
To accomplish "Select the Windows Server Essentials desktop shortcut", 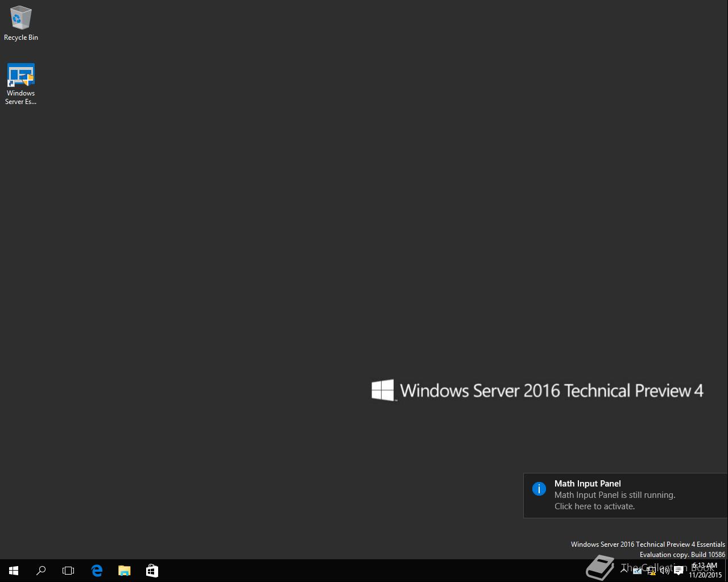I will 21,84.
